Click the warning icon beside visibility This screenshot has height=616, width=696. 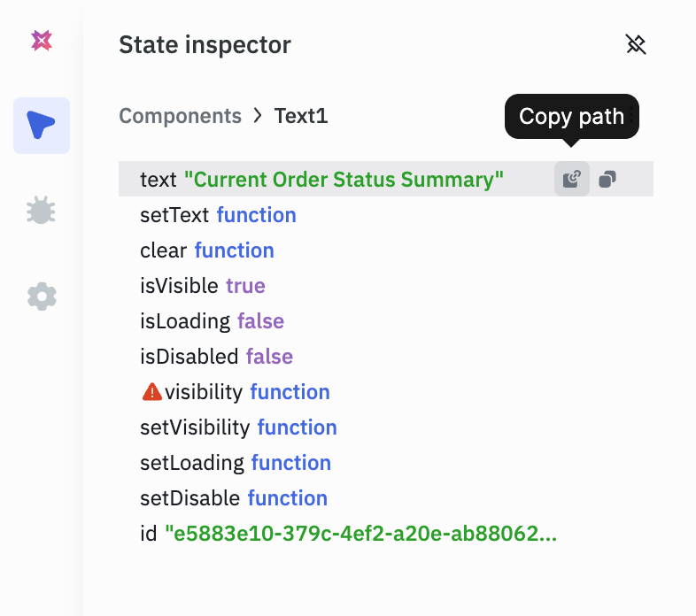tap(151, 392)
